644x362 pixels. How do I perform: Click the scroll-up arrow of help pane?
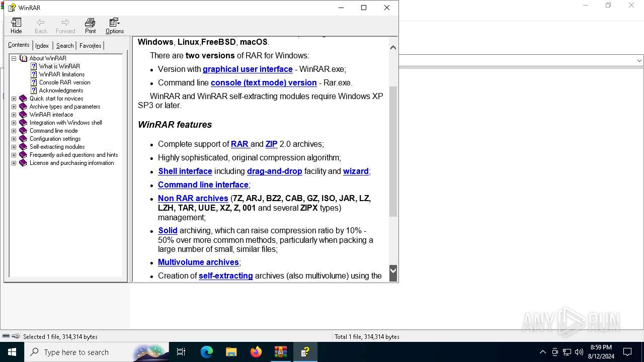coord(393,48)
